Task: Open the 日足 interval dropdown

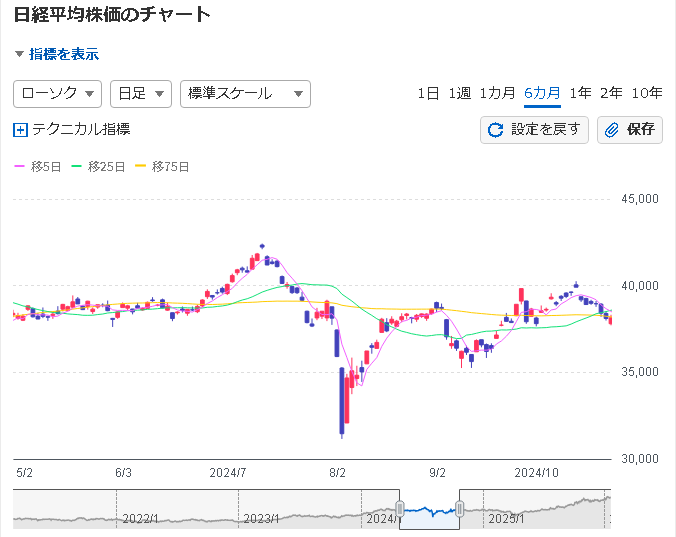Action: pyautogui.click(x=140, y=93)
